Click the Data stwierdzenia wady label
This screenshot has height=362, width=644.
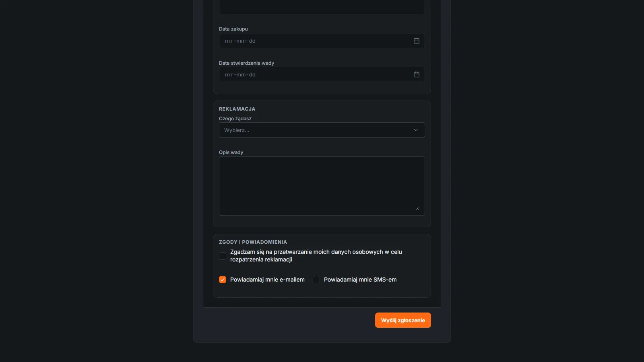pos(246,63)
